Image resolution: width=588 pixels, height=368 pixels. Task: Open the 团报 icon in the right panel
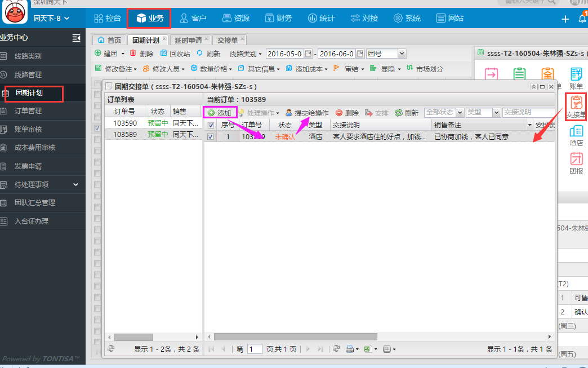pyautogui.click(x=576, y=163)
